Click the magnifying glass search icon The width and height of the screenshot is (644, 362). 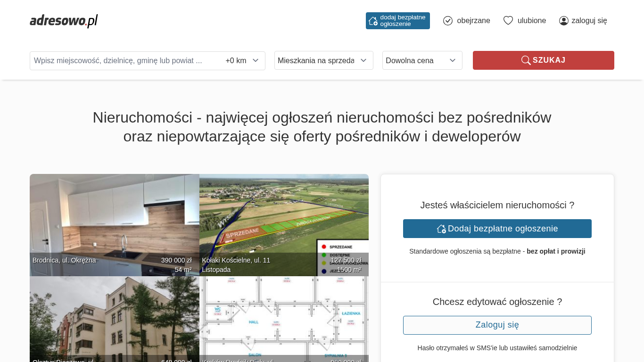pos(526,60)
